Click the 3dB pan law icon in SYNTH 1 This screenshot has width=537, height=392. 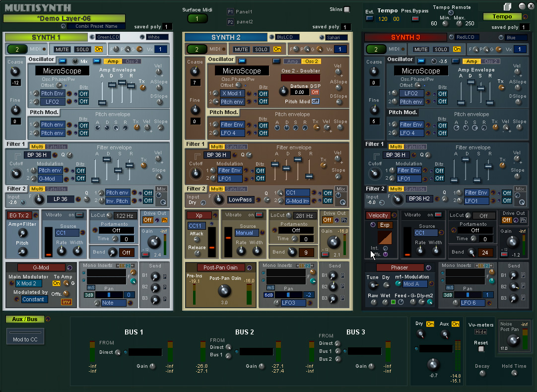pyautogui.click(x=89, y=295)
